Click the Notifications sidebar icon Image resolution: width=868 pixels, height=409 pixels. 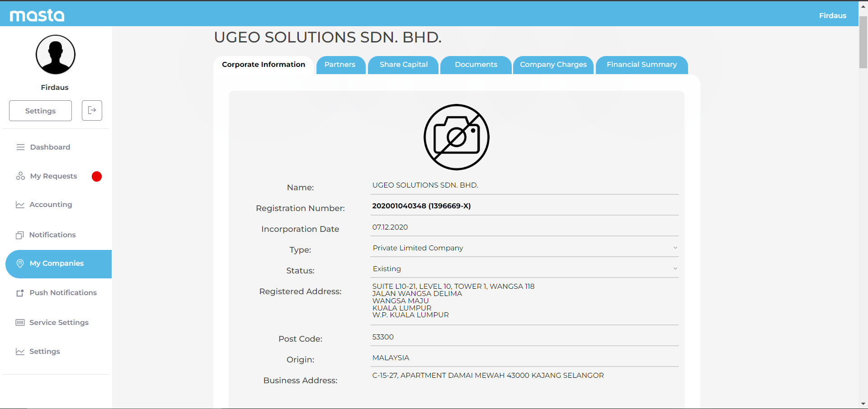click(20, 235)
